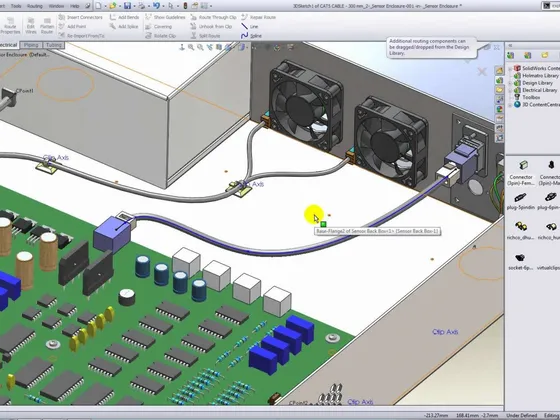The height and width of the screenshot is (420, 560).
Task: Expand the Open file dropdown arrow
Action: pos(120,6)
